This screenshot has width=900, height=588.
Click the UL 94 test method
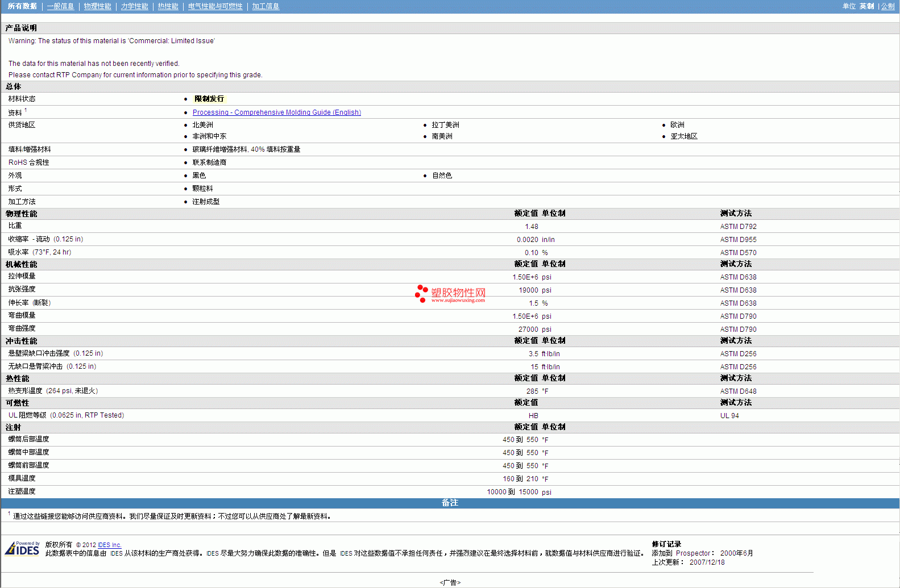coord(729,416)
